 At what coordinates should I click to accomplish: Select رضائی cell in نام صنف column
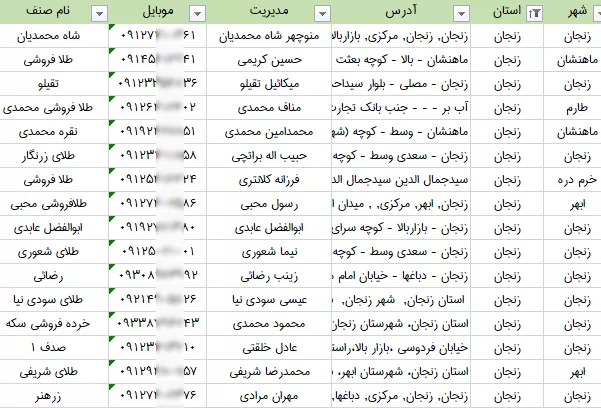click(54, 276)
